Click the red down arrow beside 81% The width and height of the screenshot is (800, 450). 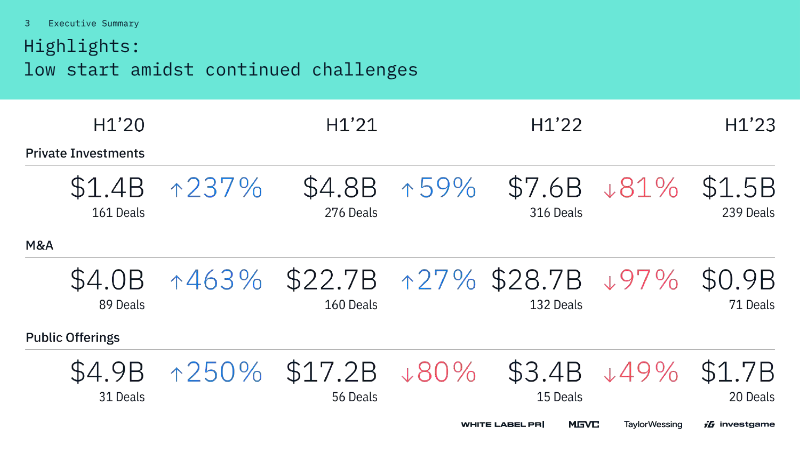pyautogui.click(x=610, y=188)
